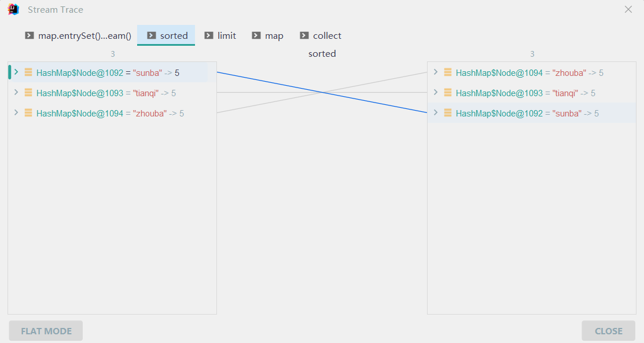Select left row HashMap$Node@1094 = "zhouba"
644x343 pixels.
112,113
